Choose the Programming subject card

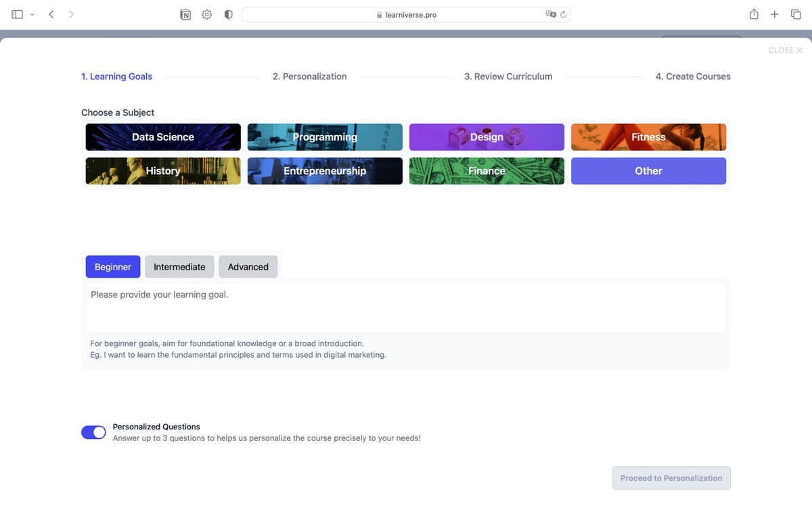325,137
